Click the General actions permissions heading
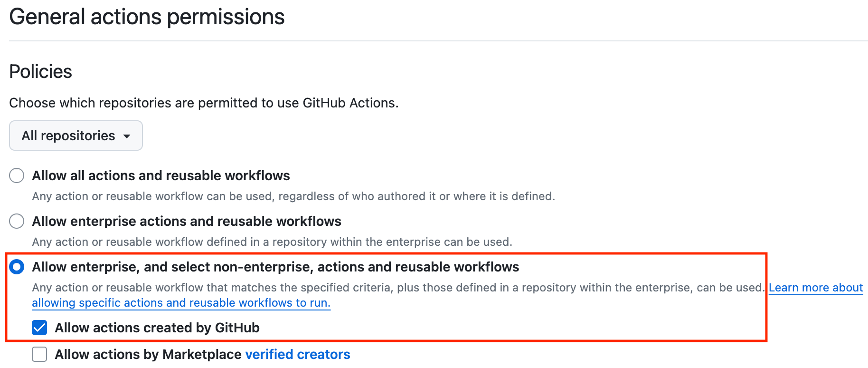 coord(147,17)
